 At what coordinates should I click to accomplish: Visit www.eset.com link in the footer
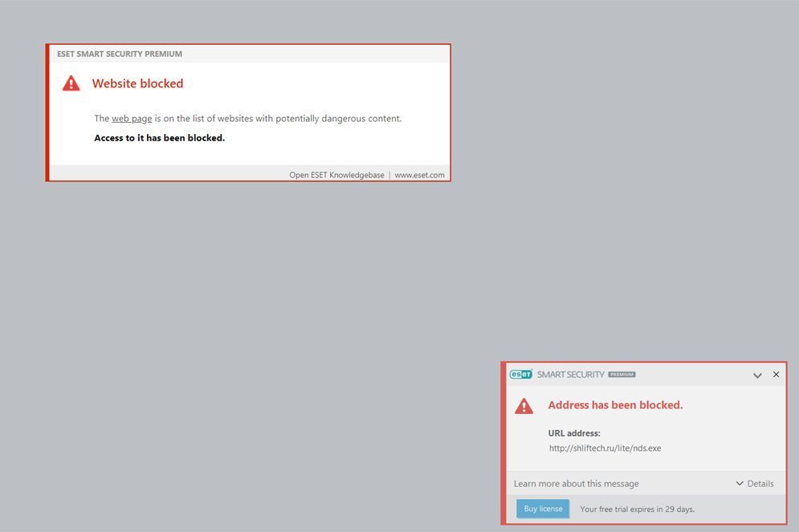click(419, 175)
